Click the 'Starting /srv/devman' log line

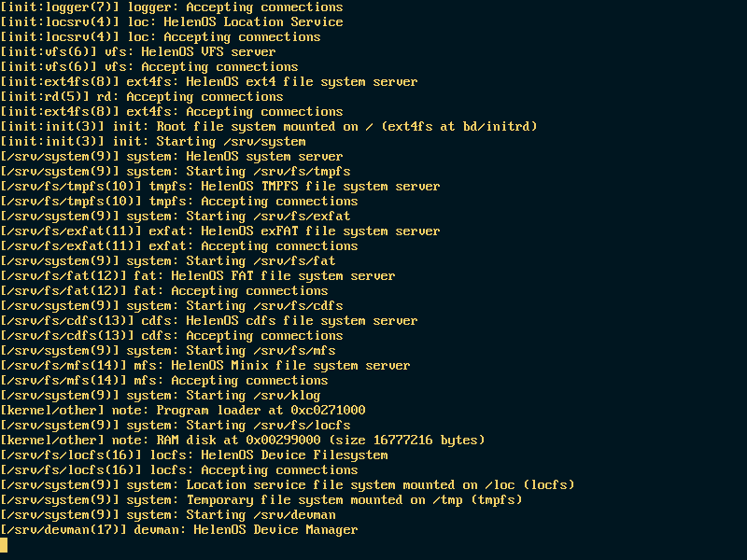[168, 515]
